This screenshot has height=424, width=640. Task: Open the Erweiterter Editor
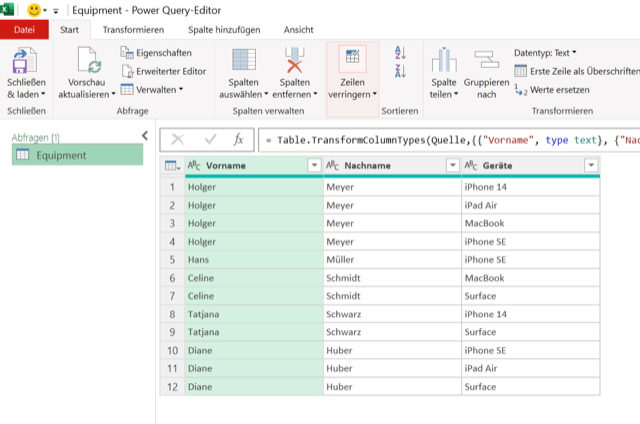click(x=164, y=71)
